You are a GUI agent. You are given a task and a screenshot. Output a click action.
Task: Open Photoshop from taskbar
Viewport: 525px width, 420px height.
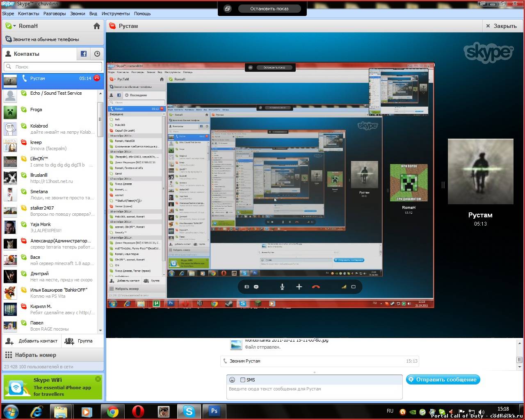click(214, 411)
